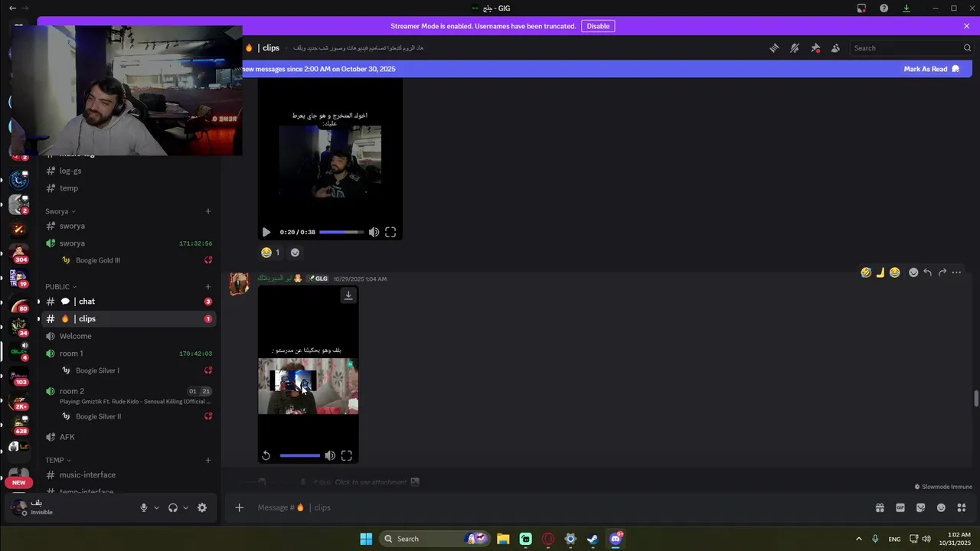Image resolution: width=980 pixels, height=551 pixels.
Task: Adjust the upper video volume slider
Action: [x=341, y=232]
